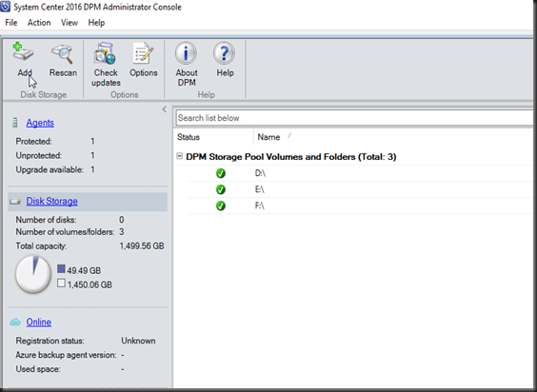The width and height of the screenshot is (537, 392).
Task: Click the Agents server icon
Action: point(14,123)
